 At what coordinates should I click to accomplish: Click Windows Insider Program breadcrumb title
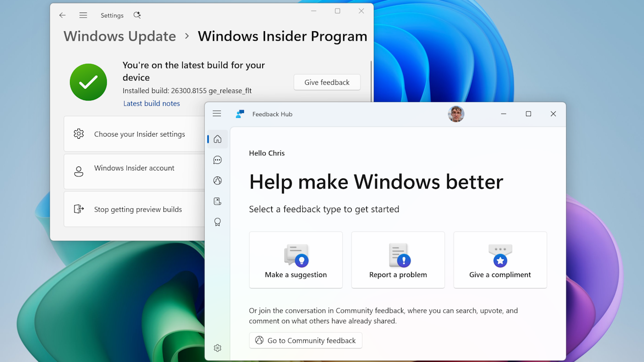click(x=282, y=36)
